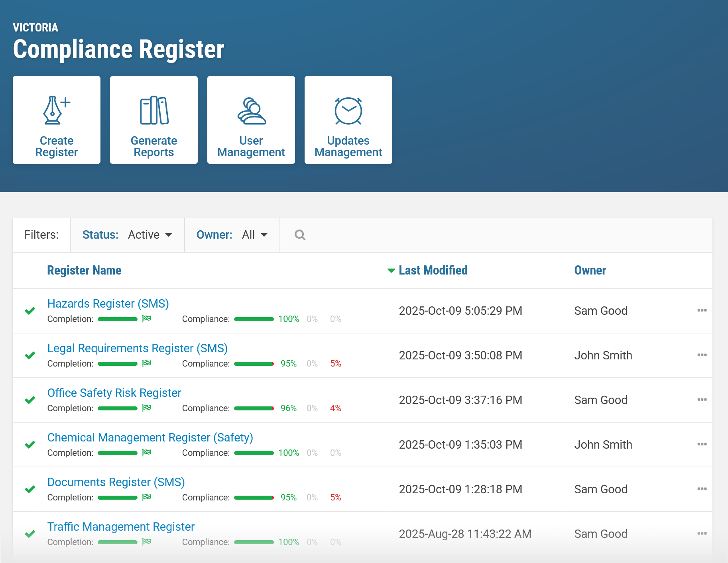Click the Documents Register compliance progress bar

click(x=254, y=498)
